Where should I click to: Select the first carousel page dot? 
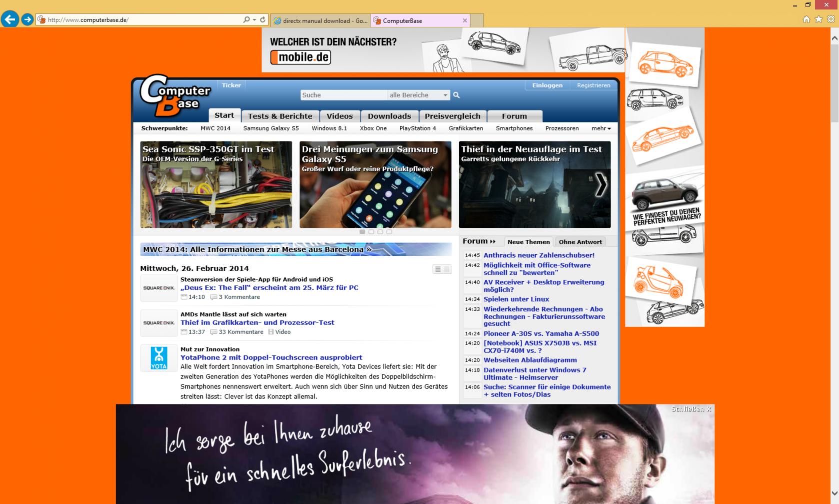[x=362, y=232]
